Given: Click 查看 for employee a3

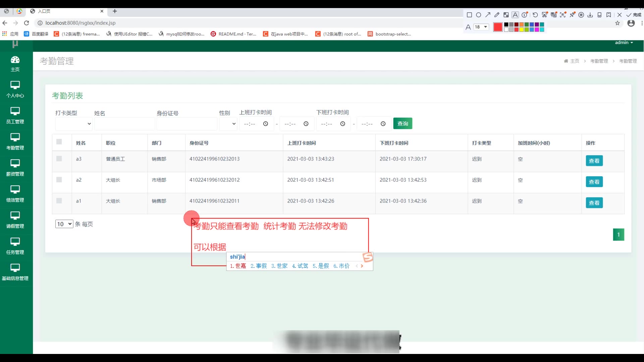Looking at the screenshot, I should (594, 161).
